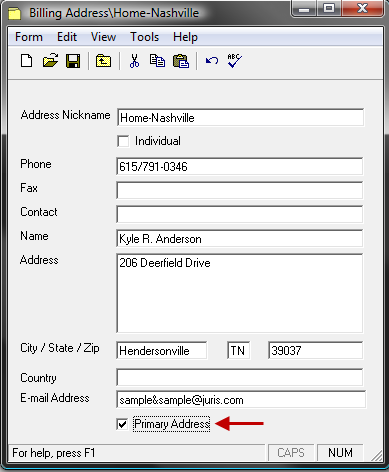Screen dimensions: 389x472
Task: Open the Help menu
Action: point(185,37)
